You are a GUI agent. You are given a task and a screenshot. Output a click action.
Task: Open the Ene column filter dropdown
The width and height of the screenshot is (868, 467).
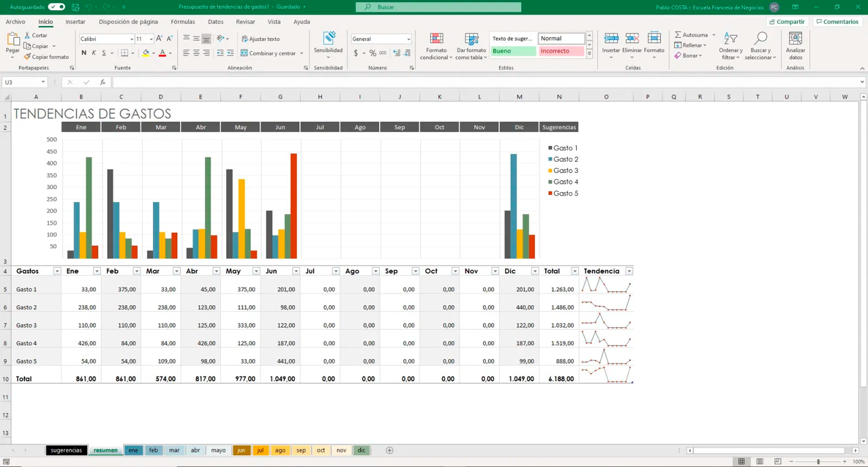tap(97, 271)
